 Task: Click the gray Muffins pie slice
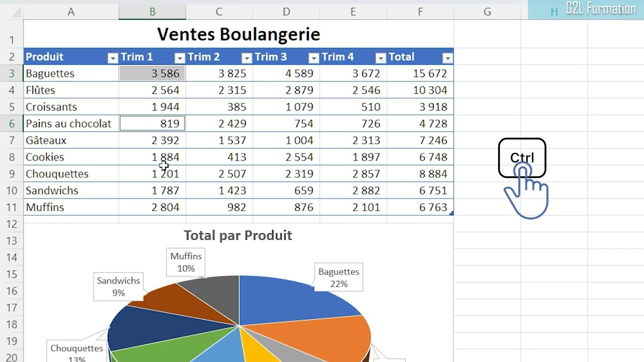coord(216,297)
